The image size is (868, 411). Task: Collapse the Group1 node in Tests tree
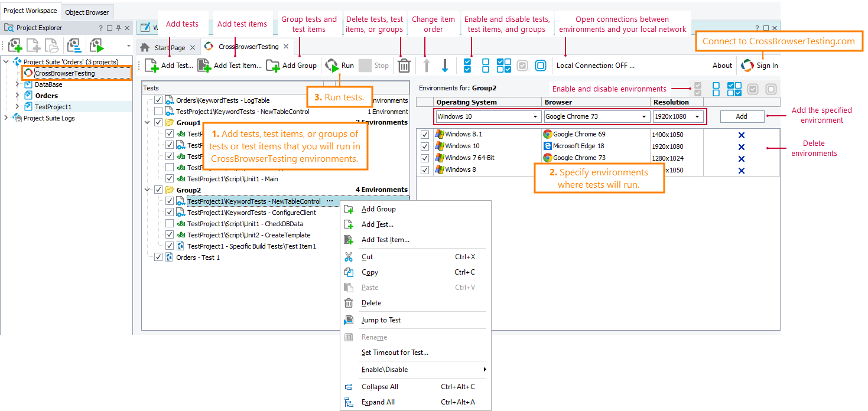click(x=147, y=123)
